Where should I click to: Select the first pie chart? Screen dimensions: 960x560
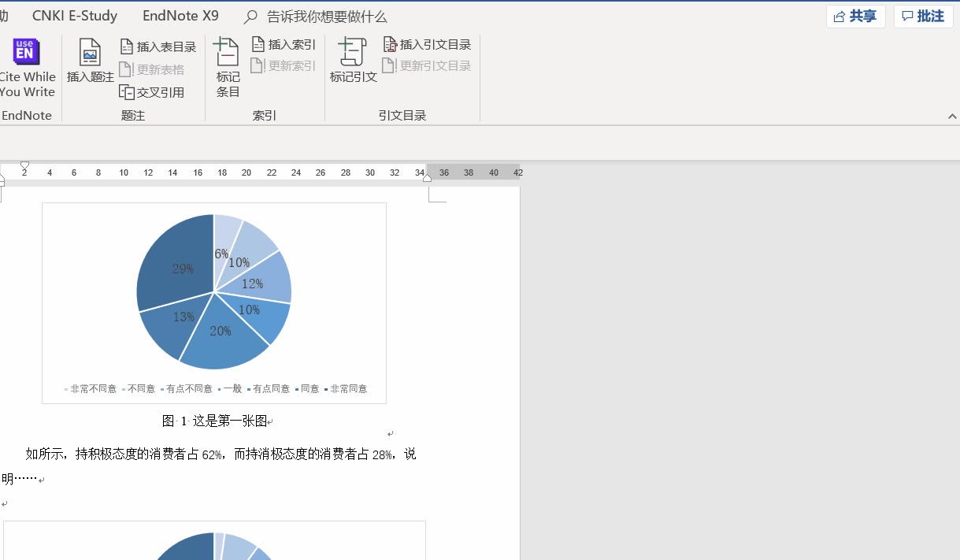213,291
